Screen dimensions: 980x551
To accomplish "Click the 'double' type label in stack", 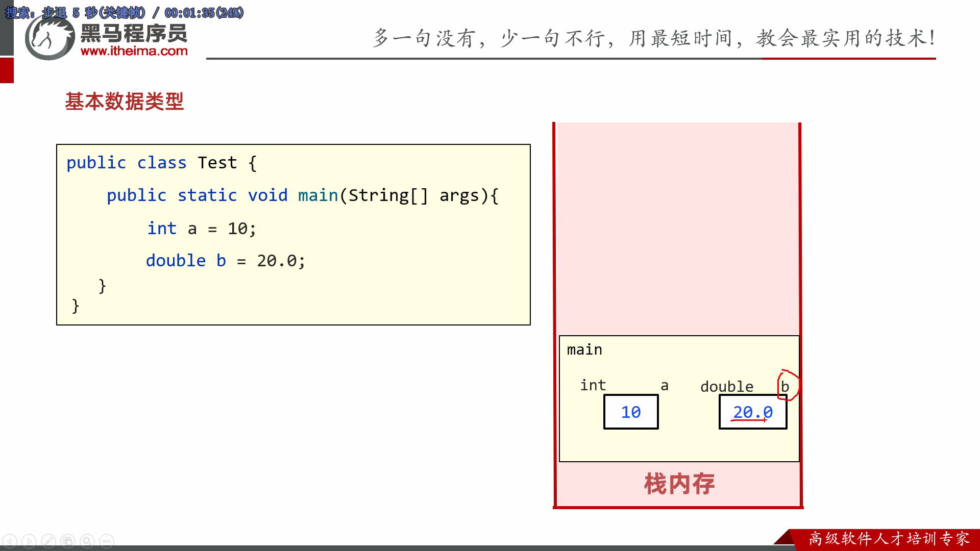I will (727, 387).
